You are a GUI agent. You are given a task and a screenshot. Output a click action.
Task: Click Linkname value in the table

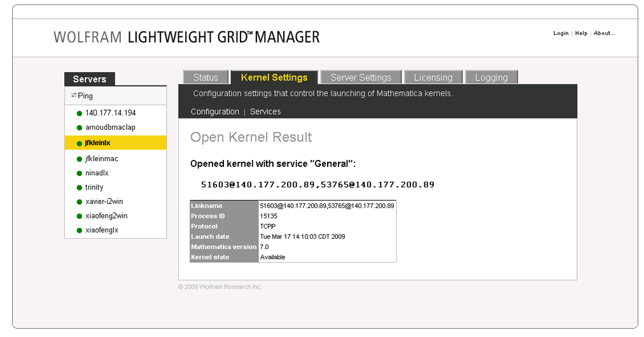coord(327,206)
